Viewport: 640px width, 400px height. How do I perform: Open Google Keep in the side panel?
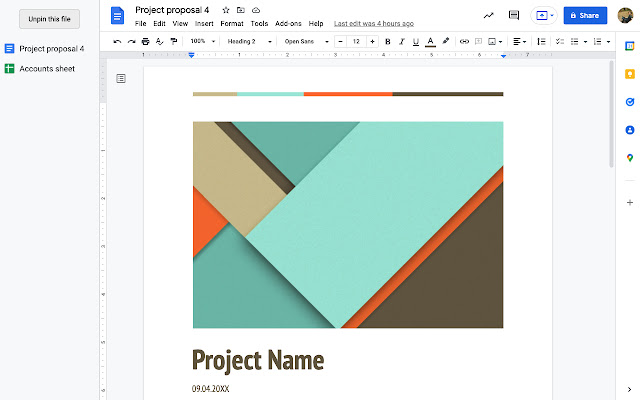coord(630,74)
